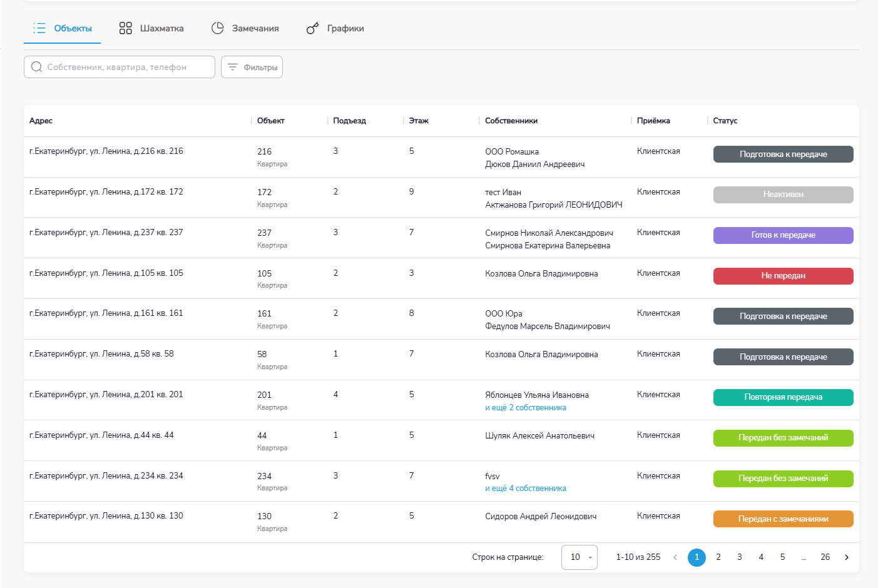Click the grid icon beside Шахматка
This screenshot has width=878, height=588.
[x=126, y=28]
